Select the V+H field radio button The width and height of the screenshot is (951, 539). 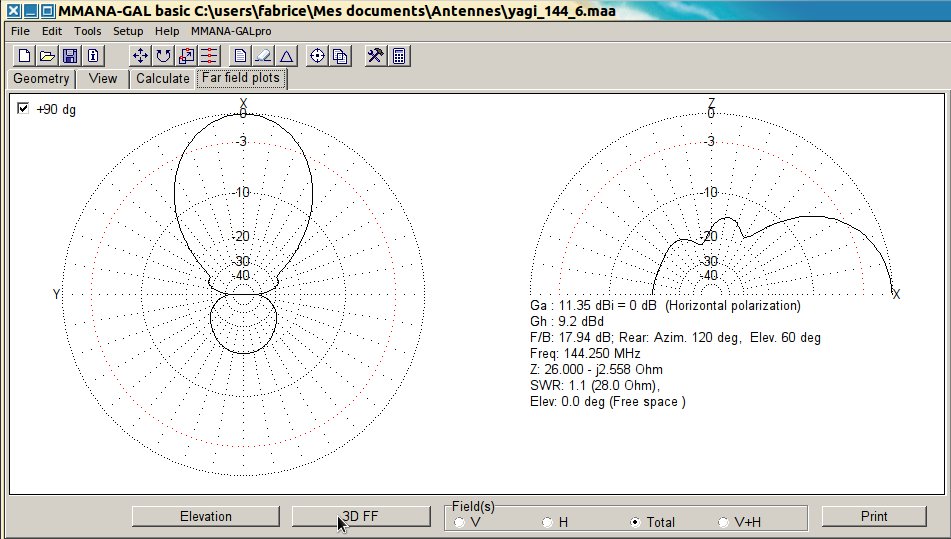click(x=723, y=522)
